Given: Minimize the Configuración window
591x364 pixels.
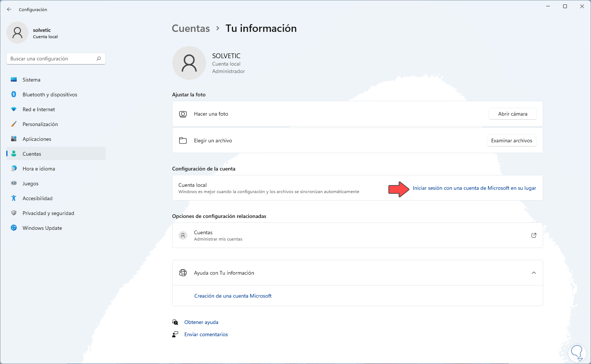Looking at the screenshot, I should 548,6.
